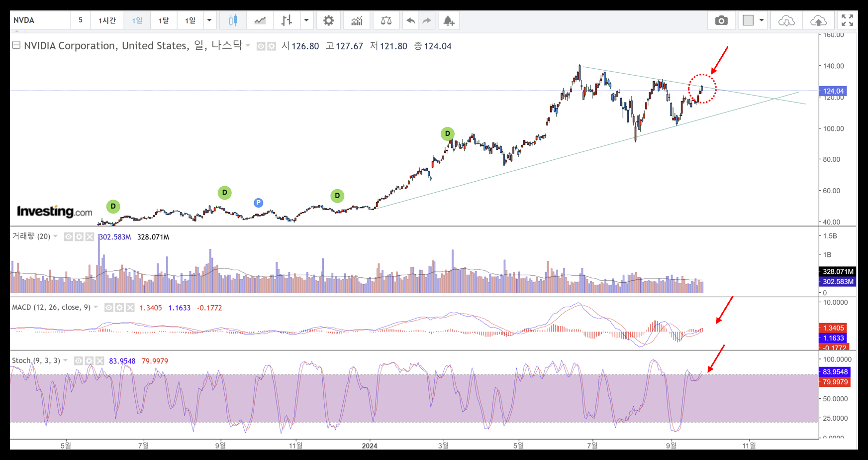Select the non-highlighted 1일 before the interval arrow
Screen dimensions: 868x460
tap(190, 20)
